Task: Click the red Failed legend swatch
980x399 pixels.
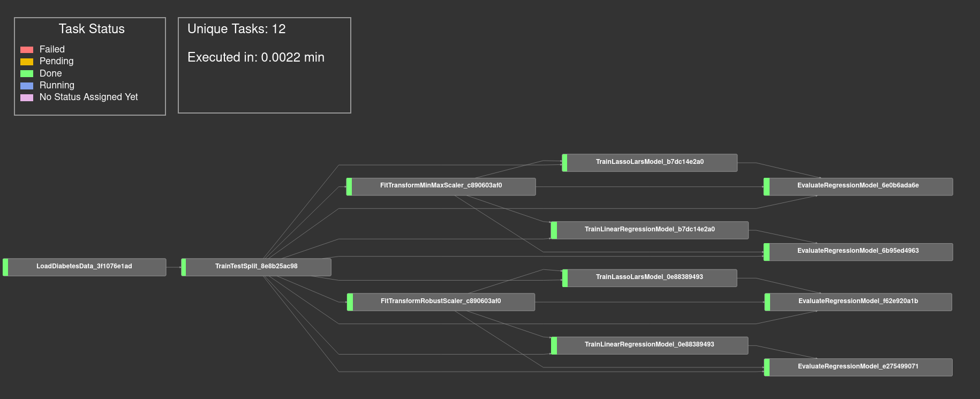Action: (x=27, y=50)
